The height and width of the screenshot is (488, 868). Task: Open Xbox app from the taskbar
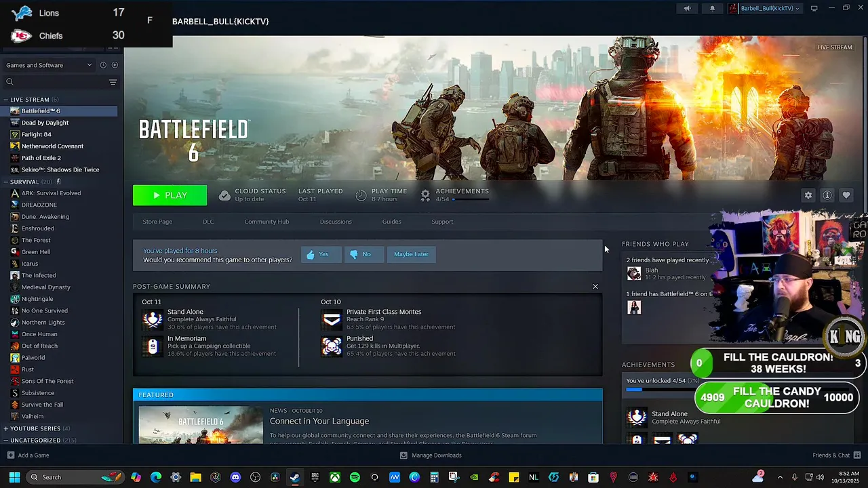tap(335, 477)
